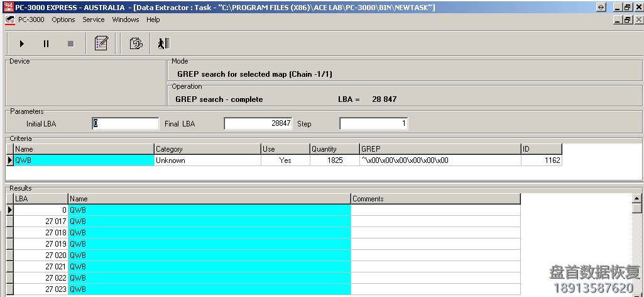Click the Step input field
The width and height of the screenshot is (644, 297).
coord(373,124)
